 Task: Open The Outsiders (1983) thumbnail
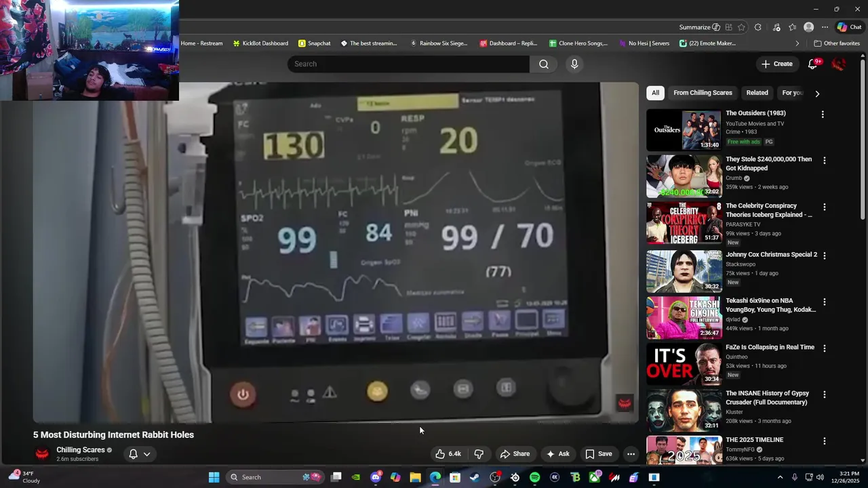pyautogui.click(x=684, y=130)
